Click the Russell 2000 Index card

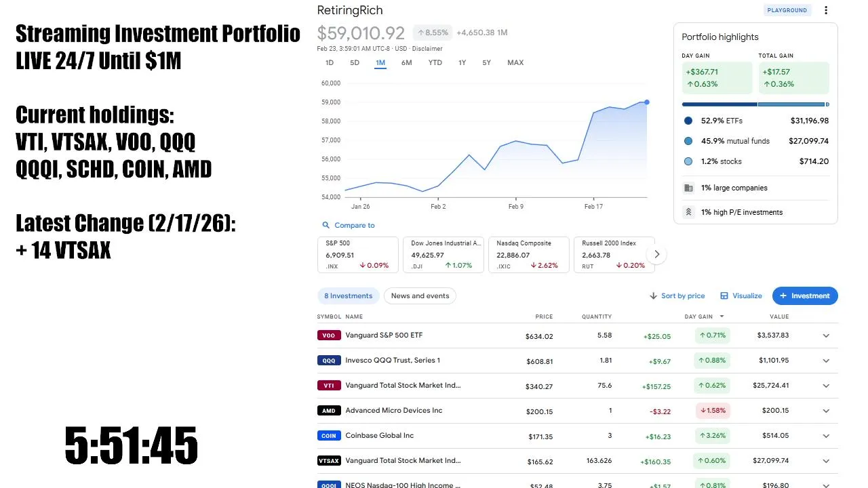tap(614, 255)
